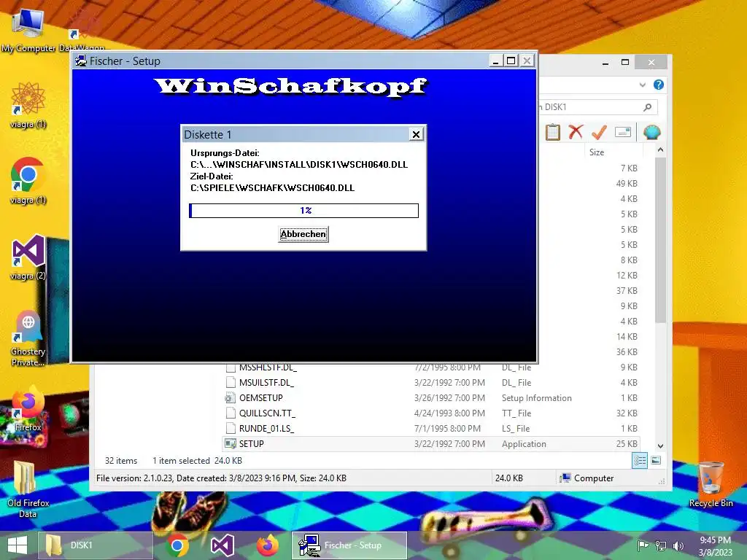Click the network tray icon
The height and width of the screenshot is (560, 747).
(x=661, y=545)
